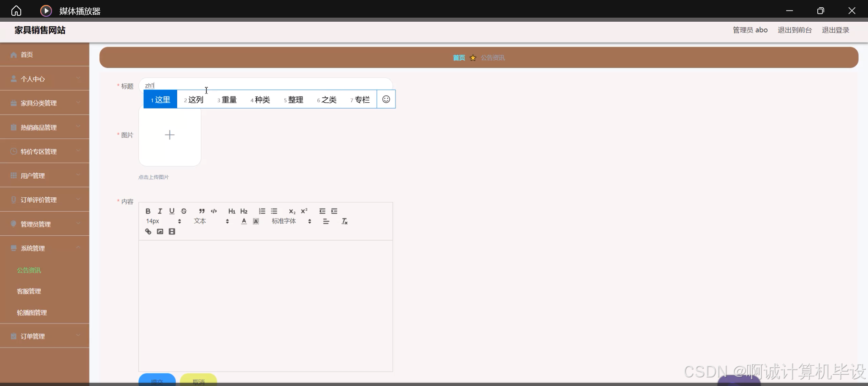Click the 退出登录 link
This screenshot has height=386, width=868.
click(835, 30)
